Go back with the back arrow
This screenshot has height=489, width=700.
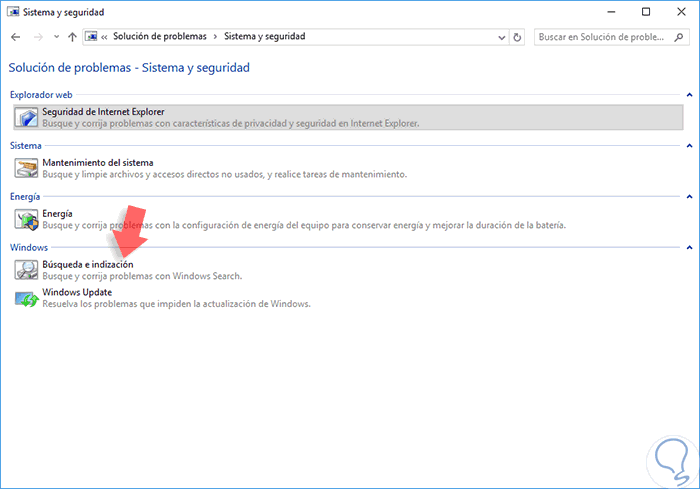pyautogui.click(x=16, y=37)
